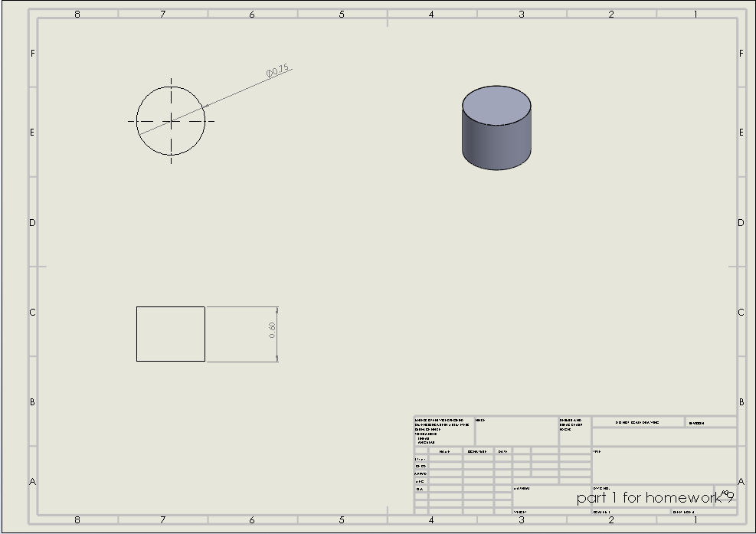This screenshot has height=534, width=756.
Task: Click zone number 1 on the bottom border
Action: click(x=695, y=519)
